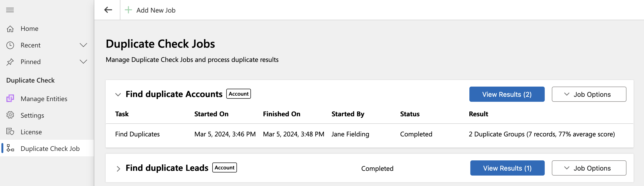Open Job Options for Leads job
This screenshot has width=644, height=186.
[x=589, y=168]
